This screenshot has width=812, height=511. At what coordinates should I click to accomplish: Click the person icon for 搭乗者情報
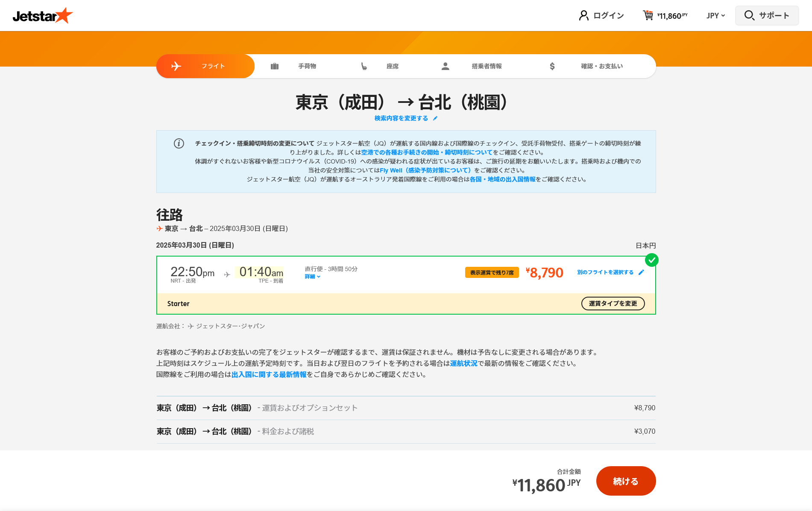(x=445, y=66)
